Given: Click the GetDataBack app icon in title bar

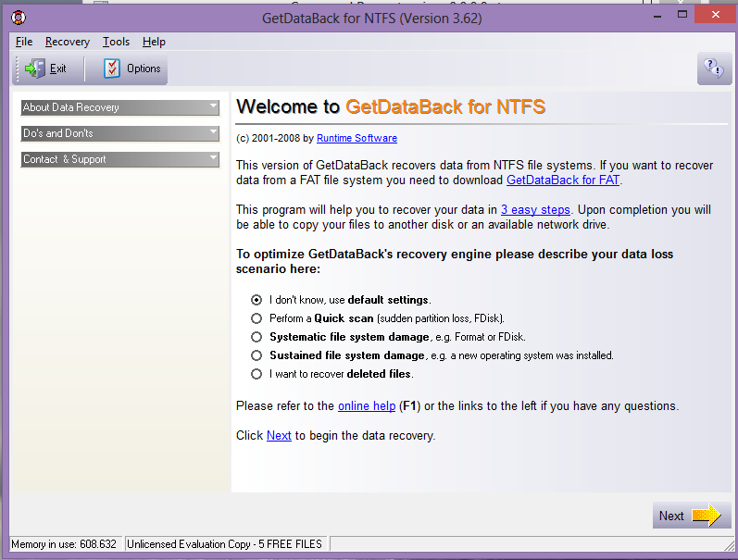Looking at the screenshot, I should 19,19.
